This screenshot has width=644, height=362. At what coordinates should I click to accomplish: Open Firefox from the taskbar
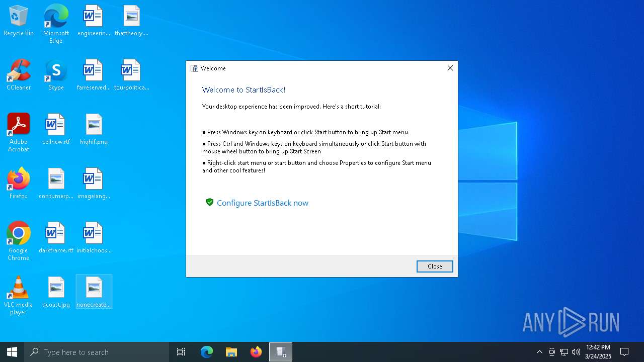coord(256,352)
